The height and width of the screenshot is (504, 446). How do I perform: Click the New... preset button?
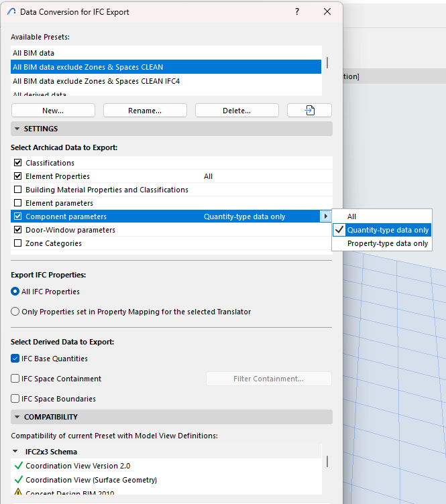pyautogui.click(x=53, y=111)
